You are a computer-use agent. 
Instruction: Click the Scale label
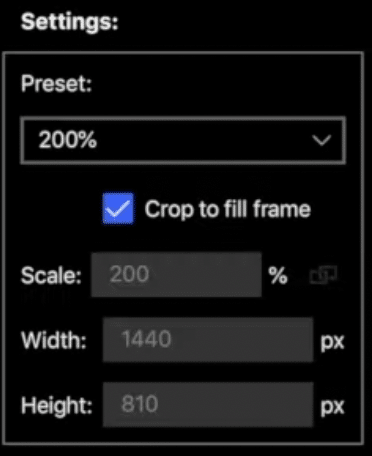tap(51, 276)
